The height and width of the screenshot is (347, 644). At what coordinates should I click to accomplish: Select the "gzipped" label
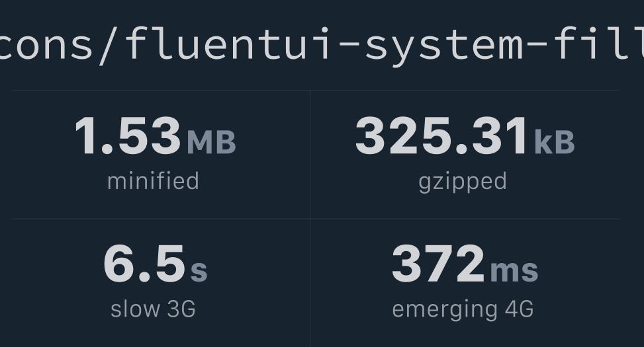463,181
